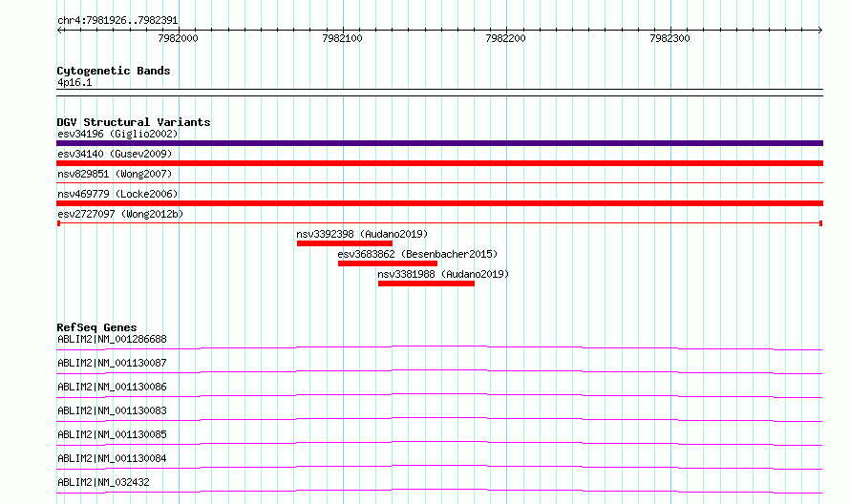Image resolution: width=850 pixels, height=504 pixels.
Task: Open transcript ABLIM2|NM_001130085
Action: click(112, 434)
